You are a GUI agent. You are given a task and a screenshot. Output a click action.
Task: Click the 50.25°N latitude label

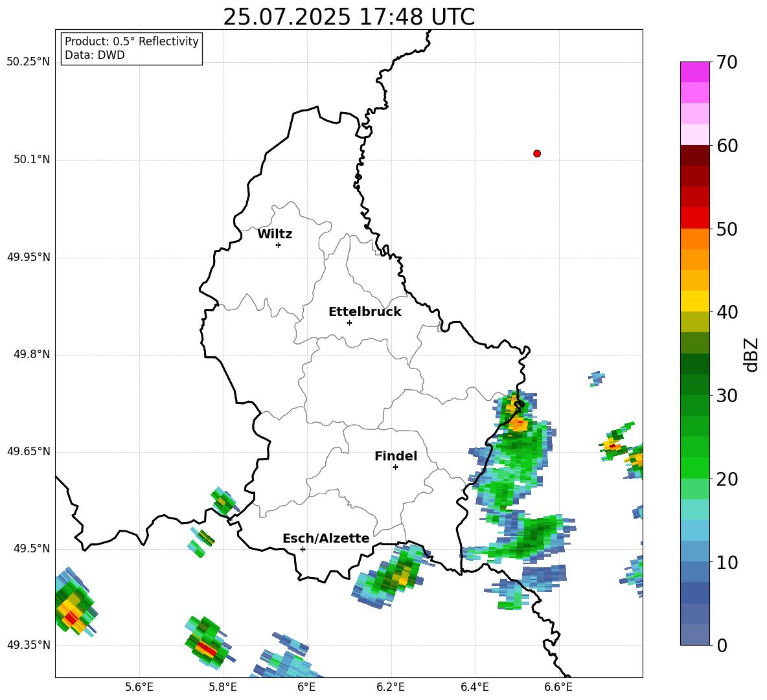click(29, 62)
